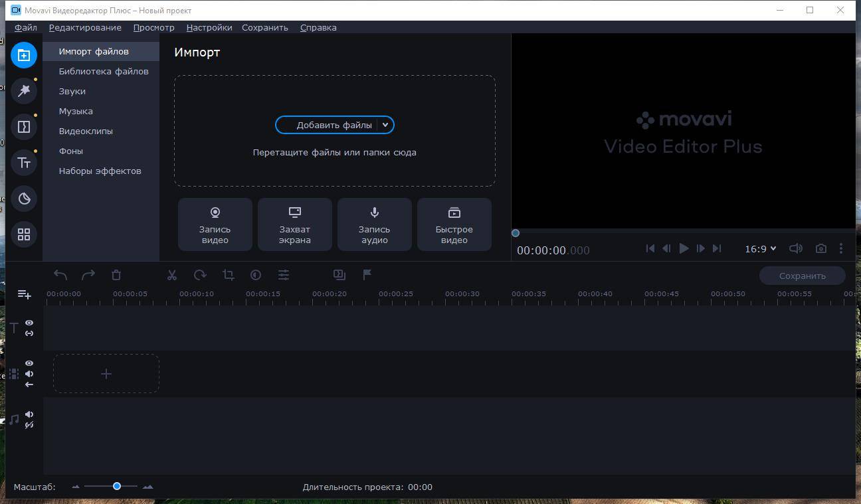Image resolution: width=861 pixels, height=504 pixels.
Task: Select the Split scissors tool
Action: (172, 275)
